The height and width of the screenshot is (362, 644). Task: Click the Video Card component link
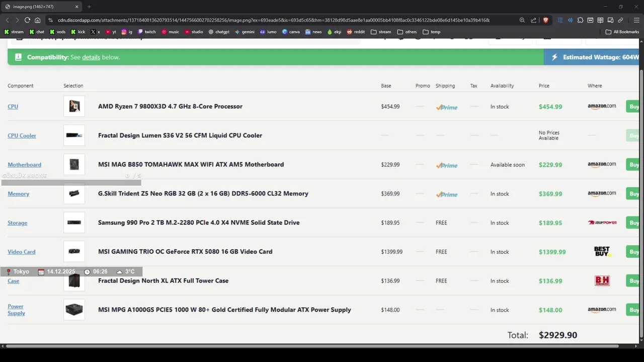pos(22,252)
